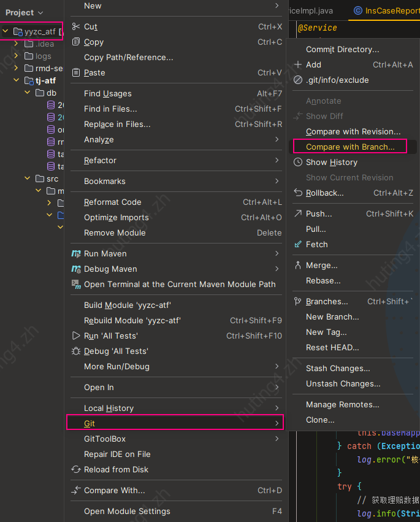Open the Analyze submenu
Viewport: 420px width, 522px height.
pos(177,139)
